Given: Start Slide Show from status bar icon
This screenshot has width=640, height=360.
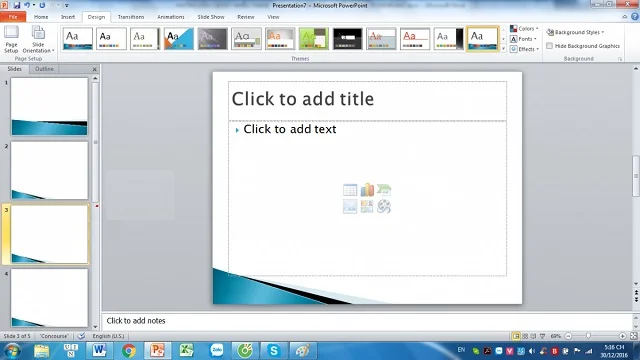Looking at the screenshot, I should coord(542,336).
